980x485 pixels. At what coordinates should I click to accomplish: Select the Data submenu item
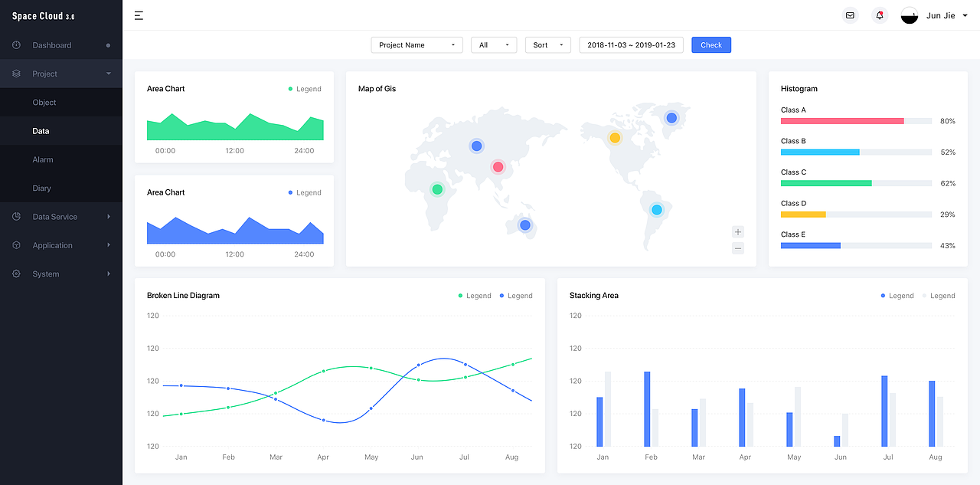coord(61,131)
